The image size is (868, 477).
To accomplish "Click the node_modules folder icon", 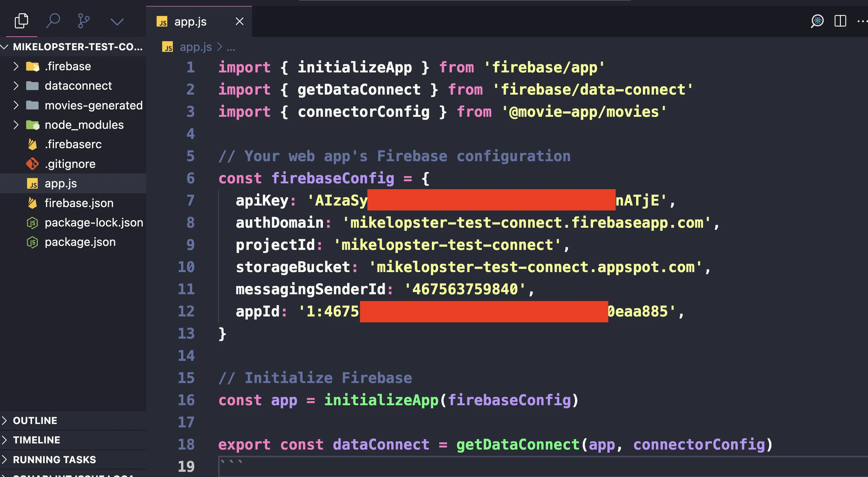I will coord(33,125).
